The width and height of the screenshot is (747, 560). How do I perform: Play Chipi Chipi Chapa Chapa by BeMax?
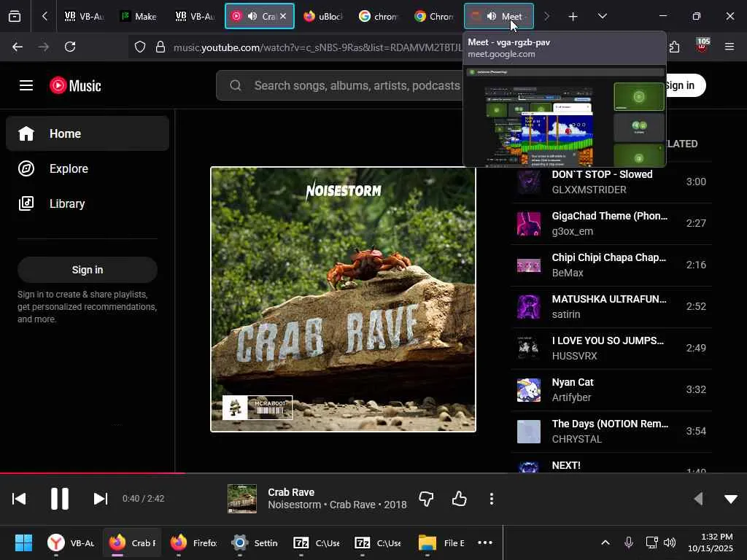coord(612,265)
